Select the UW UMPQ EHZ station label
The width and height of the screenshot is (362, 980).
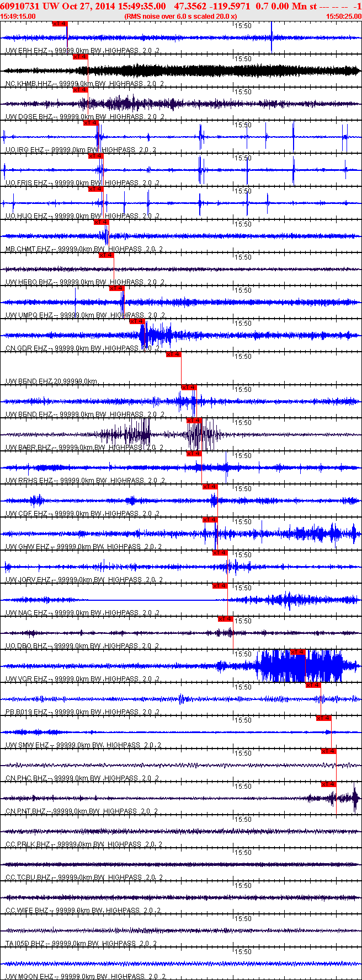coord(84,315)
